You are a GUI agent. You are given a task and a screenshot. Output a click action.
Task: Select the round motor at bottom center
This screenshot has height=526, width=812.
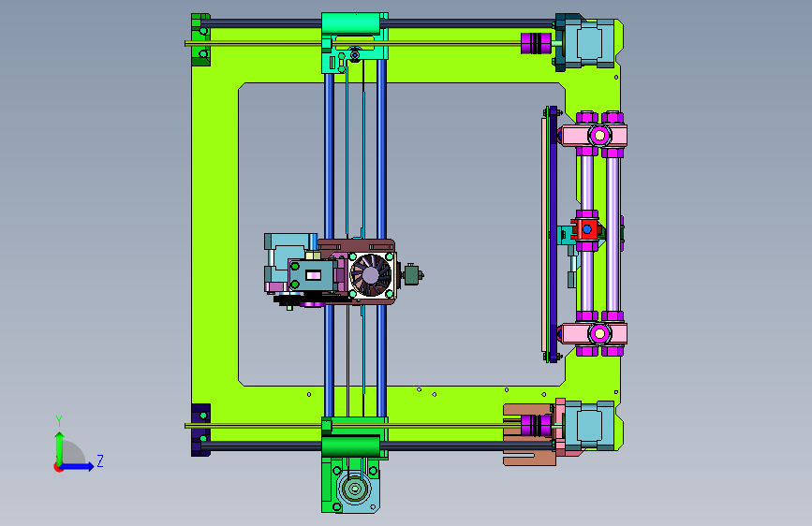[x=355, y=489]
